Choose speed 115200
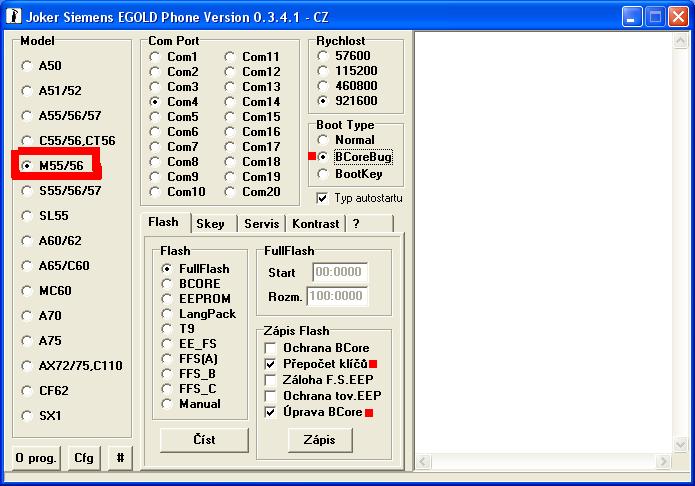Screen dimensions: 695x486 click(323, 71)
